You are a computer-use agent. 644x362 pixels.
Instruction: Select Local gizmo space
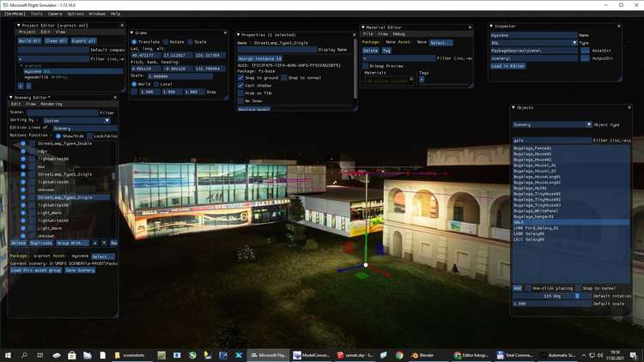click(156, 84)
